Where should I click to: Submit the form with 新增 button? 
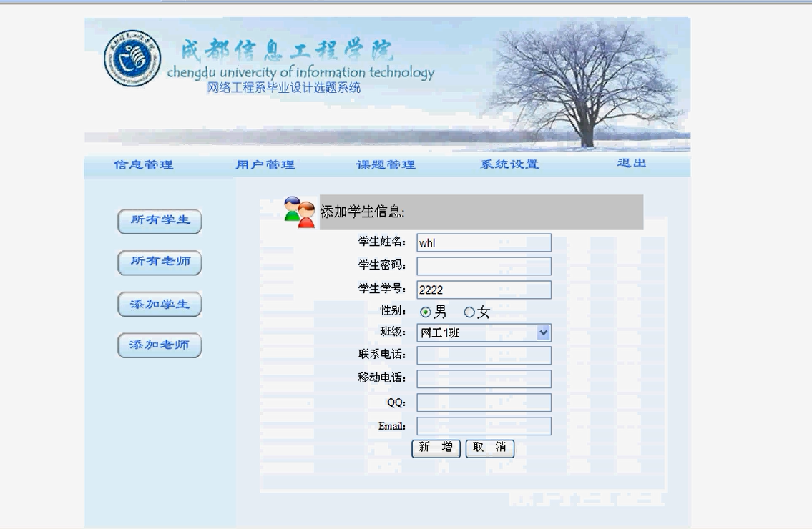436,448
